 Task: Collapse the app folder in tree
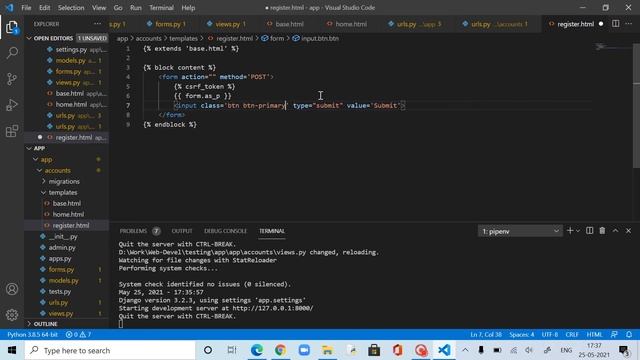pos(36,160)
